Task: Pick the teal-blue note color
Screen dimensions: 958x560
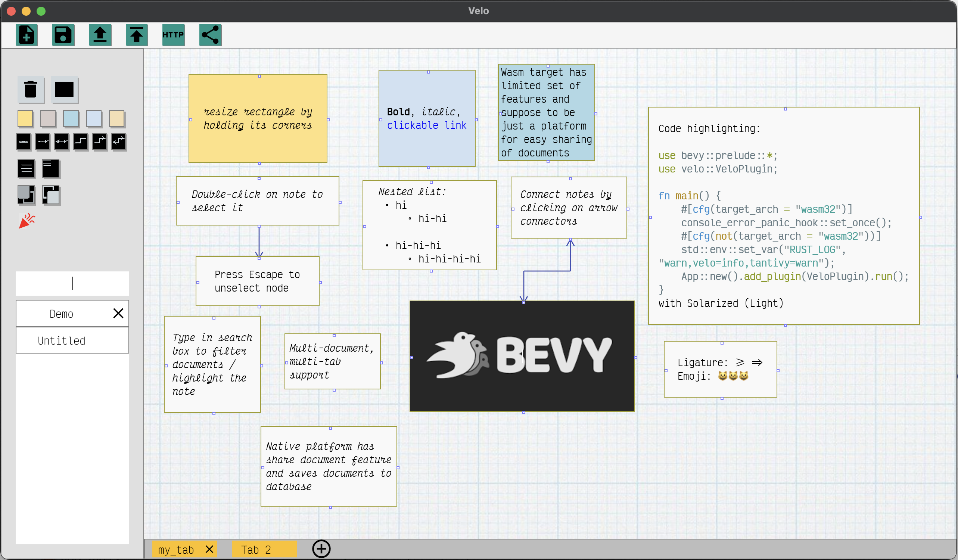Action: [71, 119]
